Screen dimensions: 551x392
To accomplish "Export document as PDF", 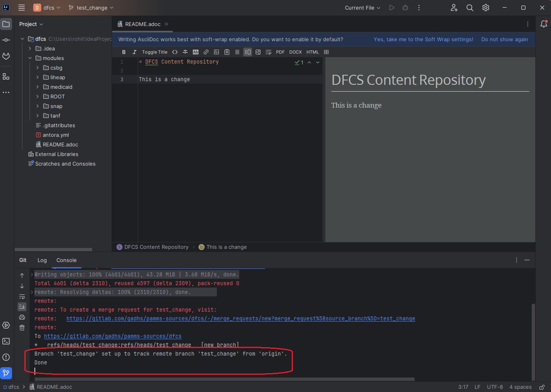I will coord(280,52).
